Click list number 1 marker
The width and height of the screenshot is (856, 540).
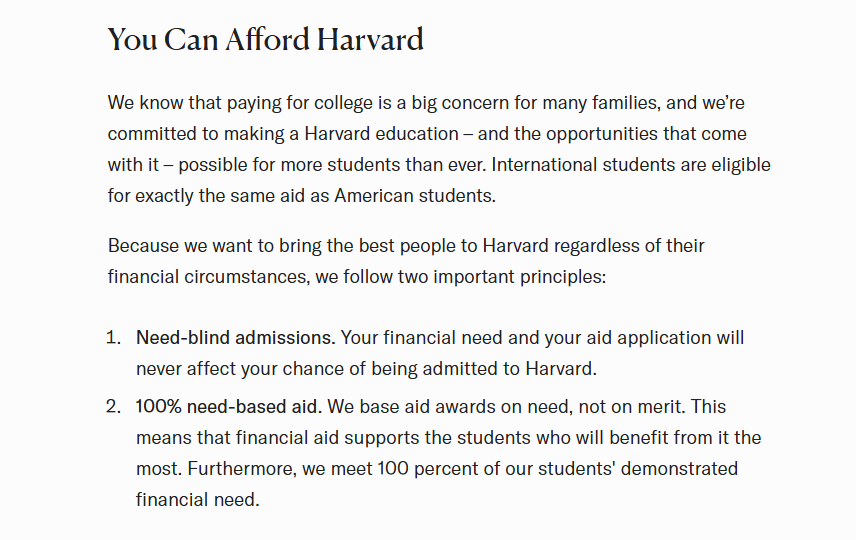pyautogui.click(x=113, y=338)
